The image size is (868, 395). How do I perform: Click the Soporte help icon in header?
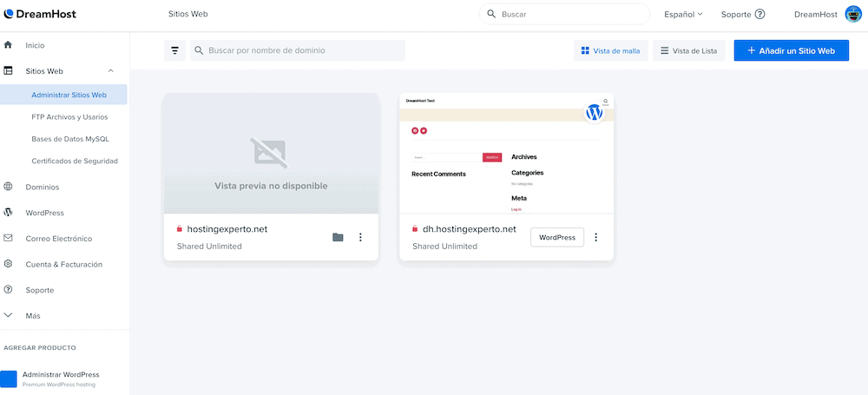(x=760, y=15)
